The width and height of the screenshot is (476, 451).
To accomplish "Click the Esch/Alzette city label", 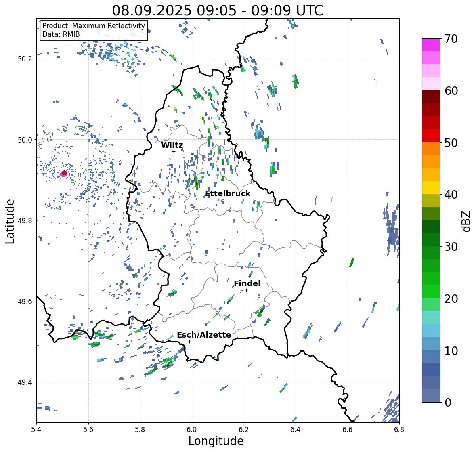I will (204, 335).
